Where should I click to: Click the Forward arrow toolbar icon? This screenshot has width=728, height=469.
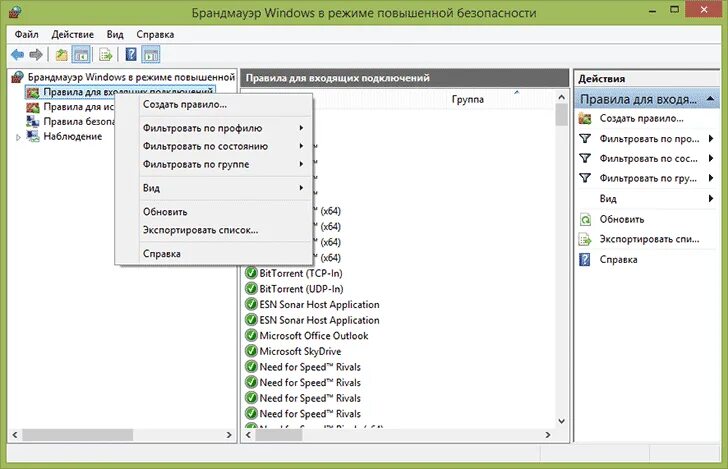coord(36,55)
